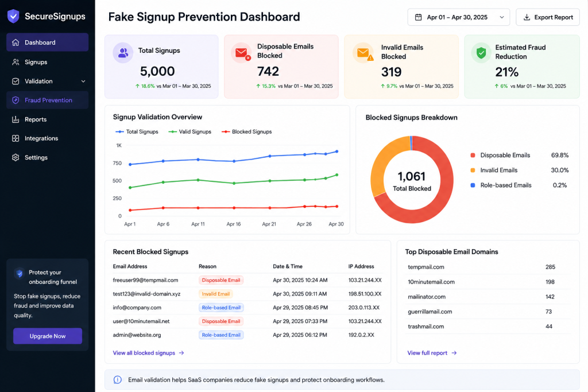Click the shield icon in upgrade promo card

pyautogui.click(x=20, y=273)
